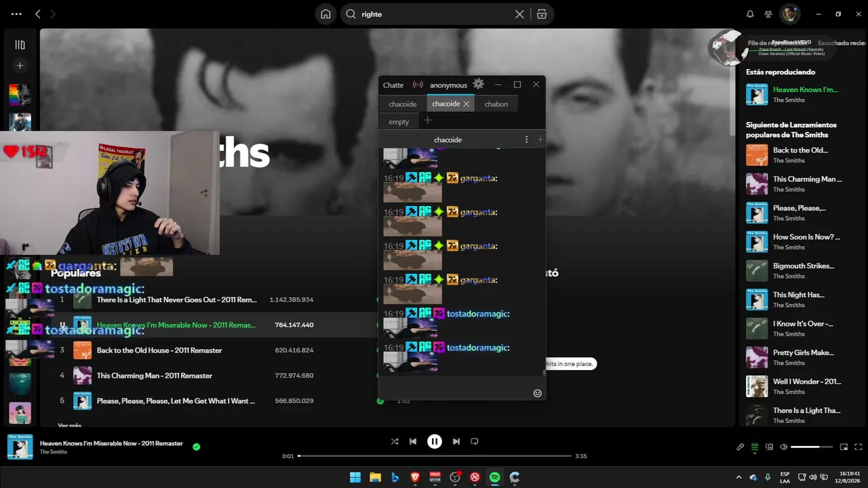Expand Your Library in the Spotify sidebar

click(20, 45)
